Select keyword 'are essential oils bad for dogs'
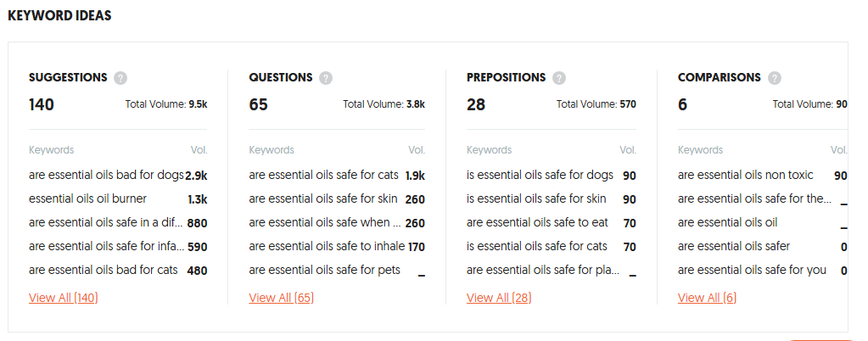 [106, 176]
